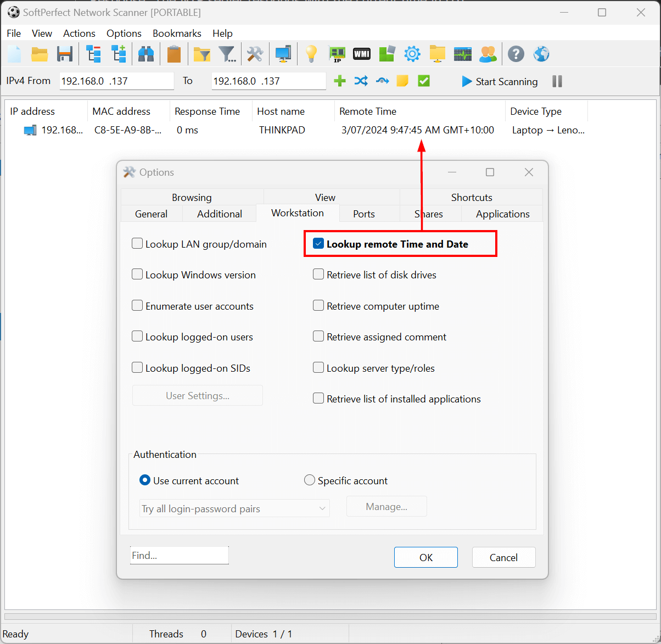This screenshot has width=661, height=644.
Task: Click the blue curved arrow icon
Action: click(x=382, y=81)
